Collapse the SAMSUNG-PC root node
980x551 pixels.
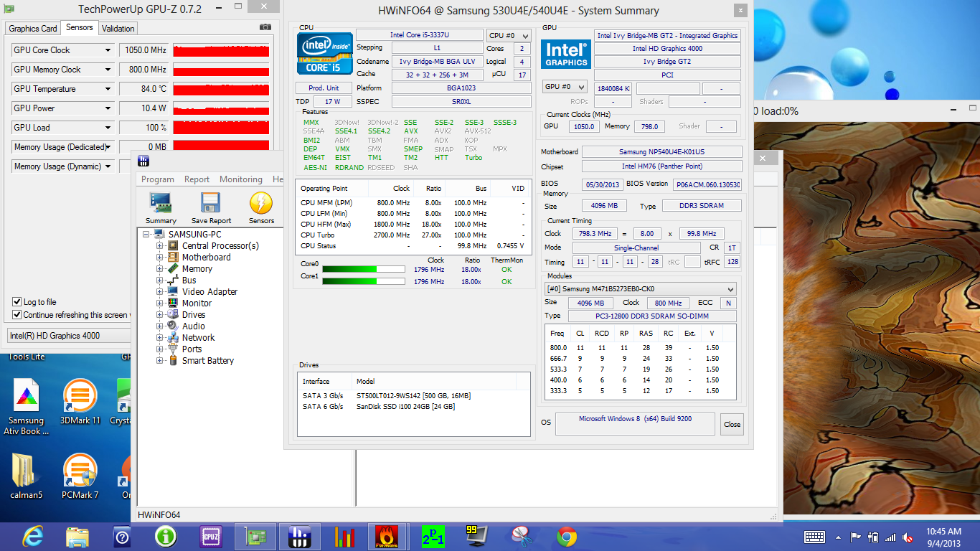tap(146, 235)
